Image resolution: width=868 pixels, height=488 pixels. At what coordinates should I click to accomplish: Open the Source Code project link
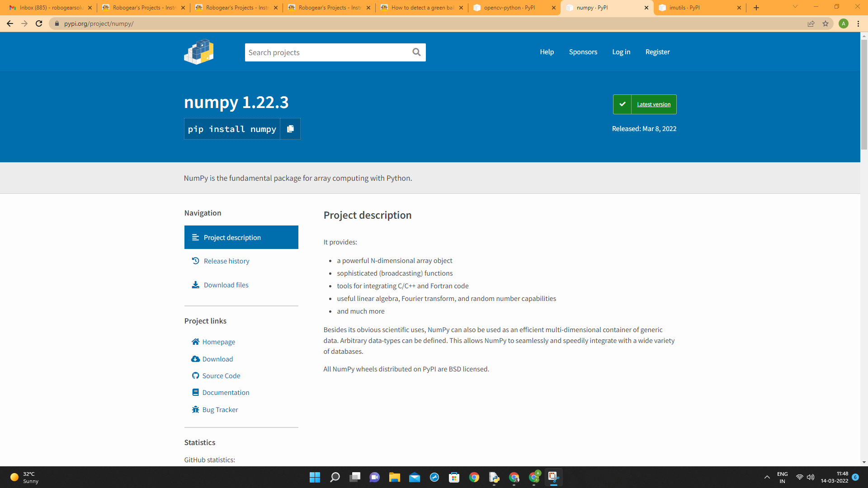point(221,376)
